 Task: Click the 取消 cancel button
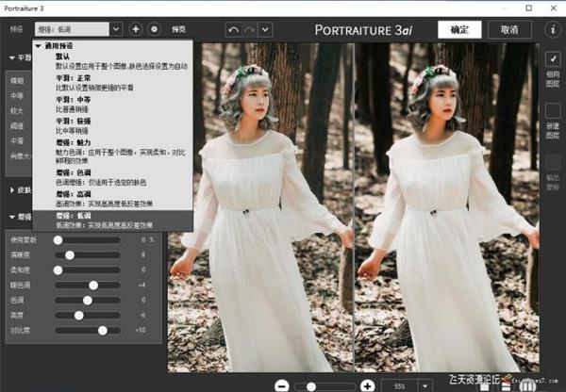(509, 29)
